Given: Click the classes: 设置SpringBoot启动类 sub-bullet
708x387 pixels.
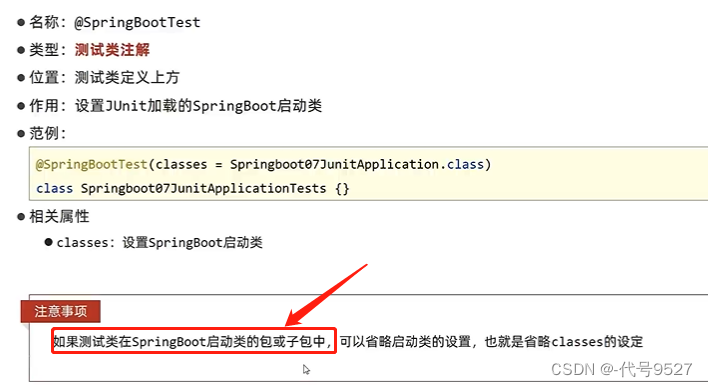Looking at the screenshot, I should (159, 242).
